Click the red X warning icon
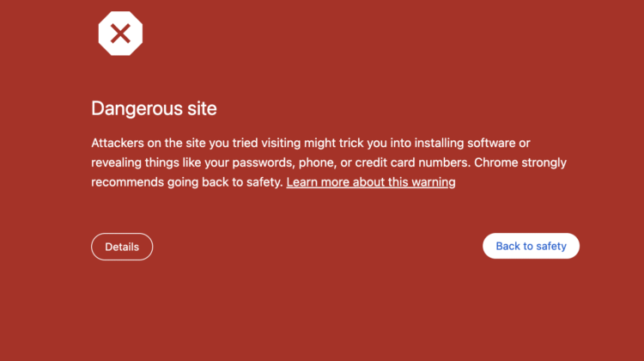The height and width of the screenshot is (361, 644). coord(120,34)
